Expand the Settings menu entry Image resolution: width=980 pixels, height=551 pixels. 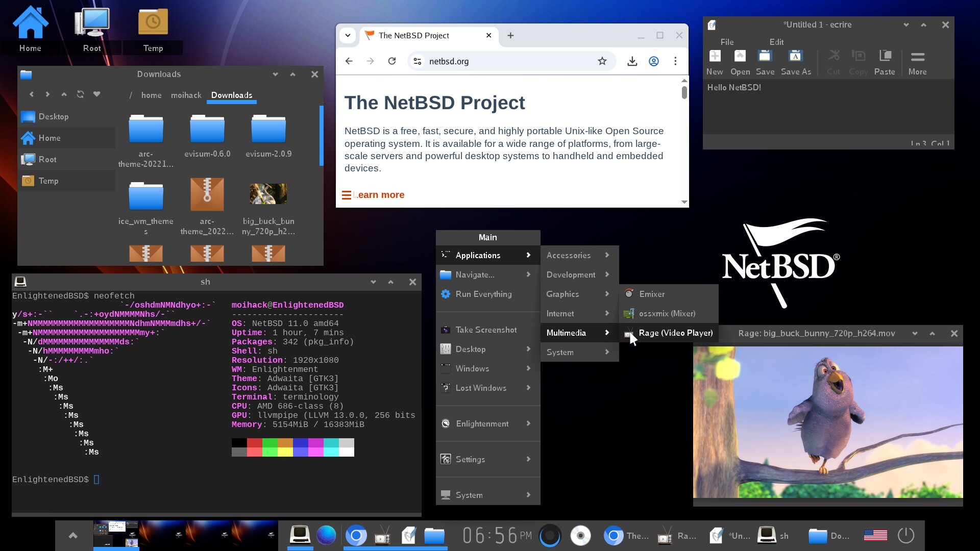[x=488, y=459]
